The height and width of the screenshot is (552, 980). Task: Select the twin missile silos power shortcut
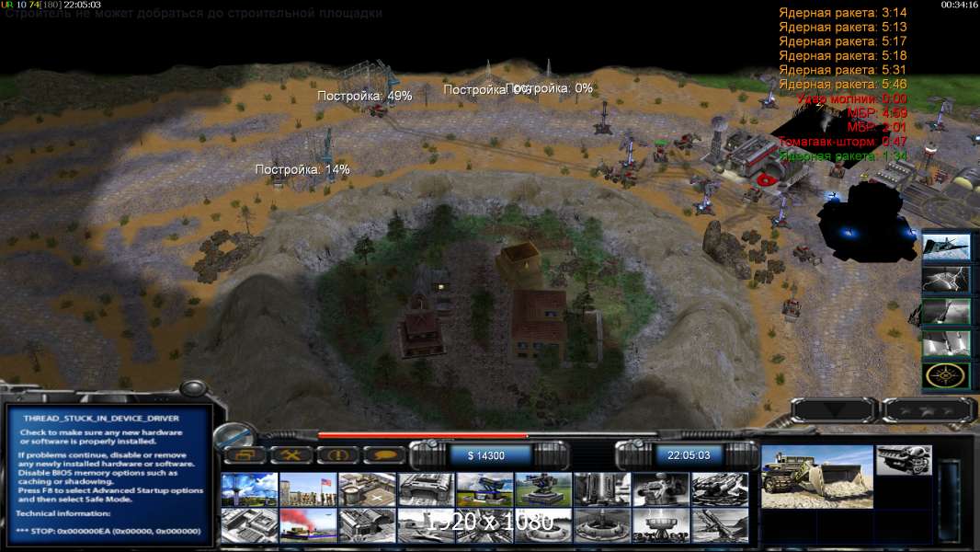point(946,344)
